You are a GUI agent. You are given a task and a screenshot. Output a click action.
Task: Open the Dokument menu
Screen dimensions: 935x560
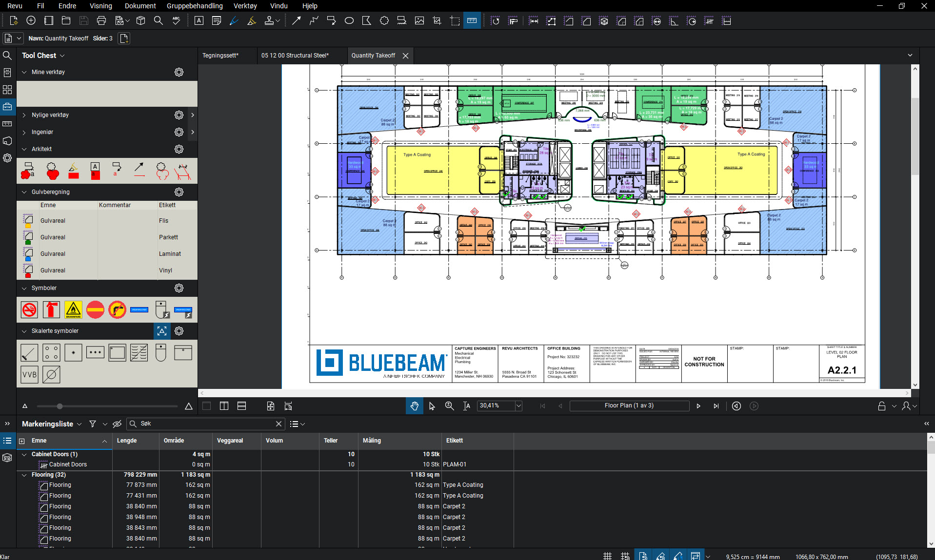[x=140, y=6]
